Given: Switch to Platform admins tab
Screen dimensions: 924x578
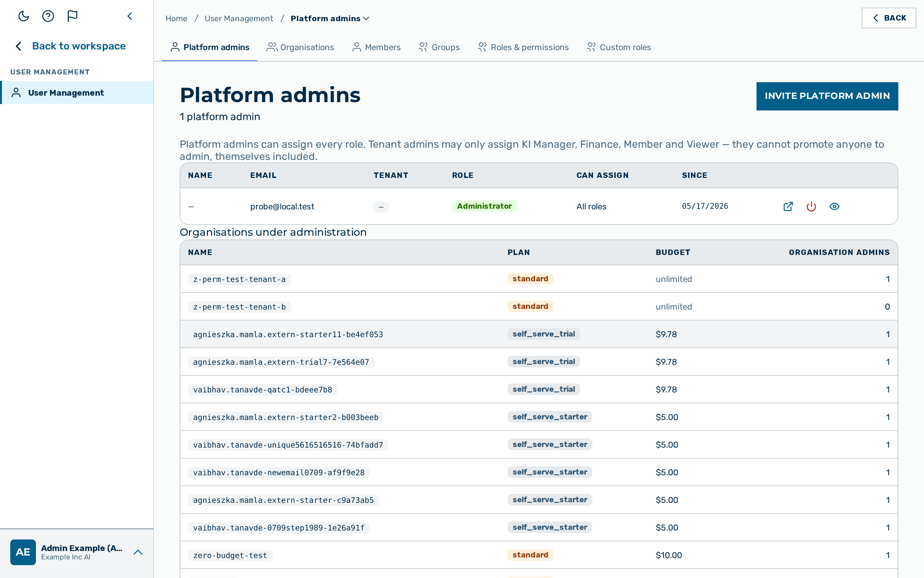Looking at the screenshot, I should coord(210,47).
